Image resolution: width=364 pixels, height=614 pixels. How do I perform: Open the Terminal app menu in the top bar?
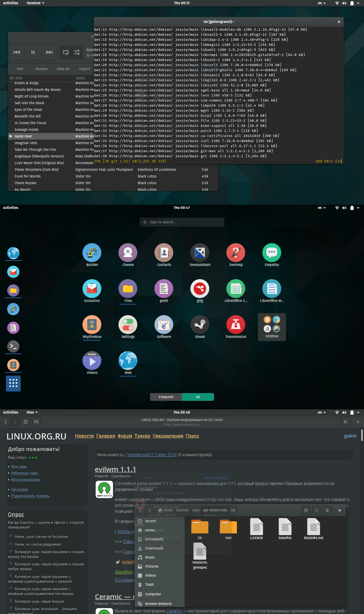point(35,3)
